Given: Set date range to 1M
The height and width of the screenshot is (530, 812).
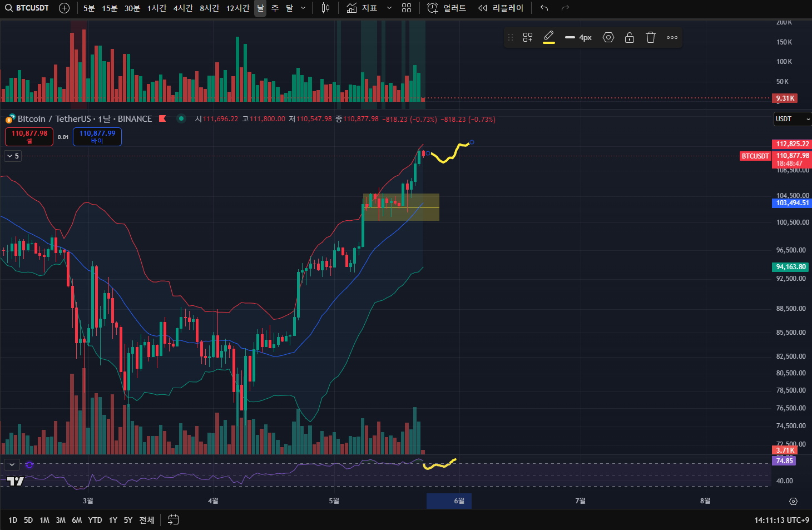Looking at the screenshot, I should [44, 520].
